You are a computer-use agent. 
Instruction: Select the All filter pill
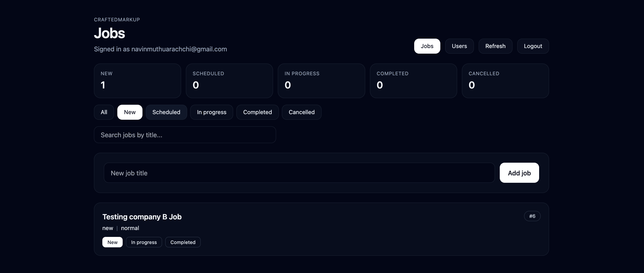[x=104, y=112]
